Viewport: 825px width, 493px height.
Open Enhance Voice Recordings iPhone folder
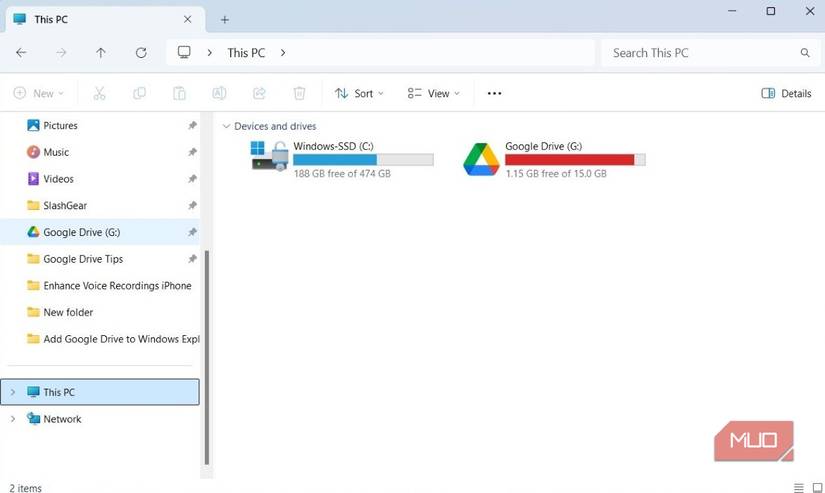(117, 286)
